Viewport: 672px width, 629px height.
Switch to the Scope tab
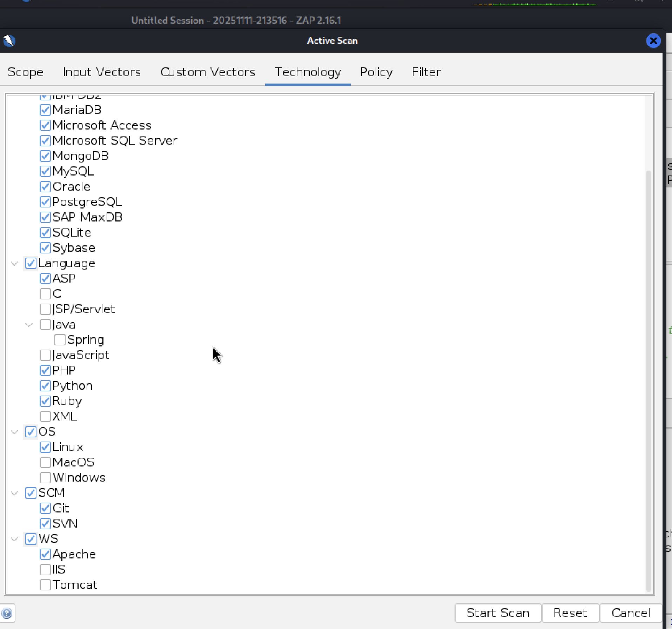(26, 72)
